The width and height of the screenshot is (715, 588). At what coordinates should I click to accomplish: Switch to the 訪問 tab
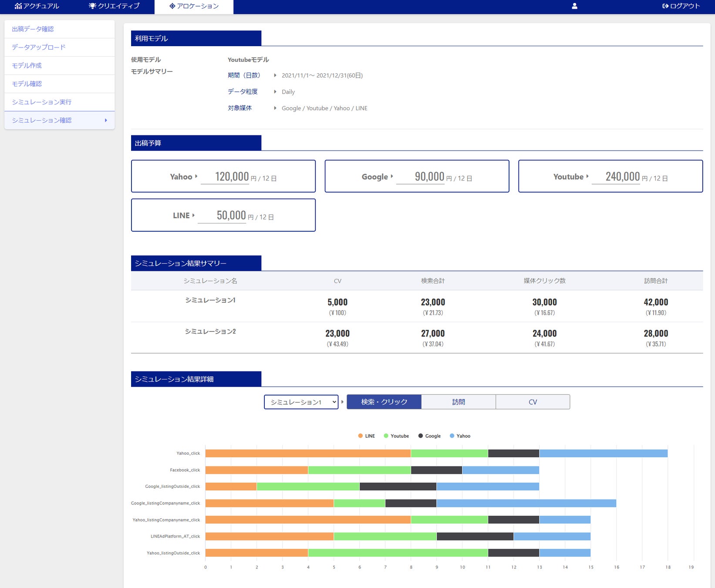click(x=458, y=402)
